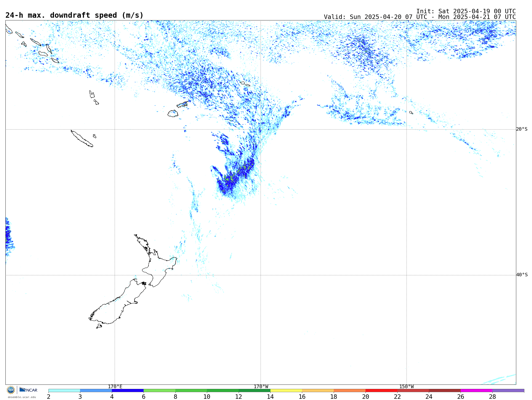
Task: Click the 24-h max. downdraft speed title
Action: (74, 15)
